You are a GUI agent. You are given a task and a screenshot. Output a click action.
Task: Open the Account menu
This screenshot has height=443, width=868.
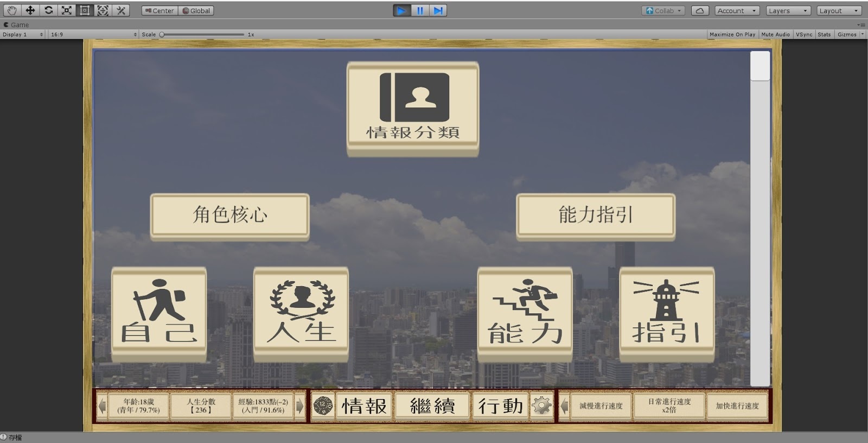737,10
